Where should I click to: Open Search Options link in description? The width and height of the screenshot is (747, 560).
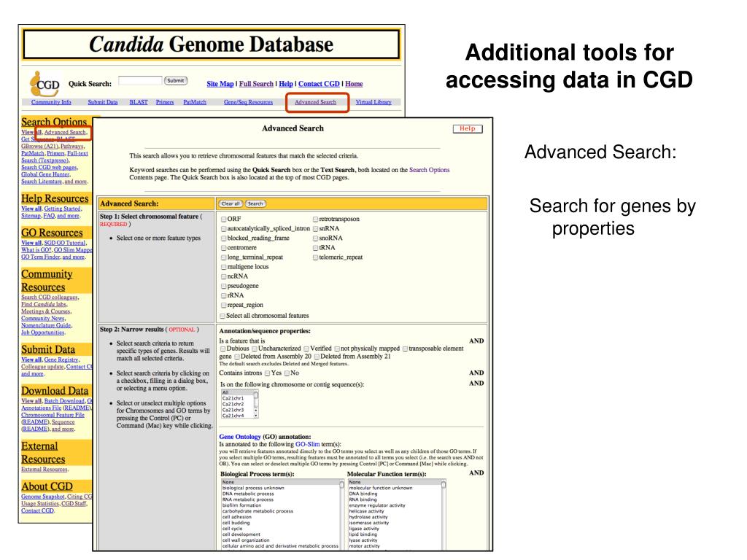[x=429, y=170]
